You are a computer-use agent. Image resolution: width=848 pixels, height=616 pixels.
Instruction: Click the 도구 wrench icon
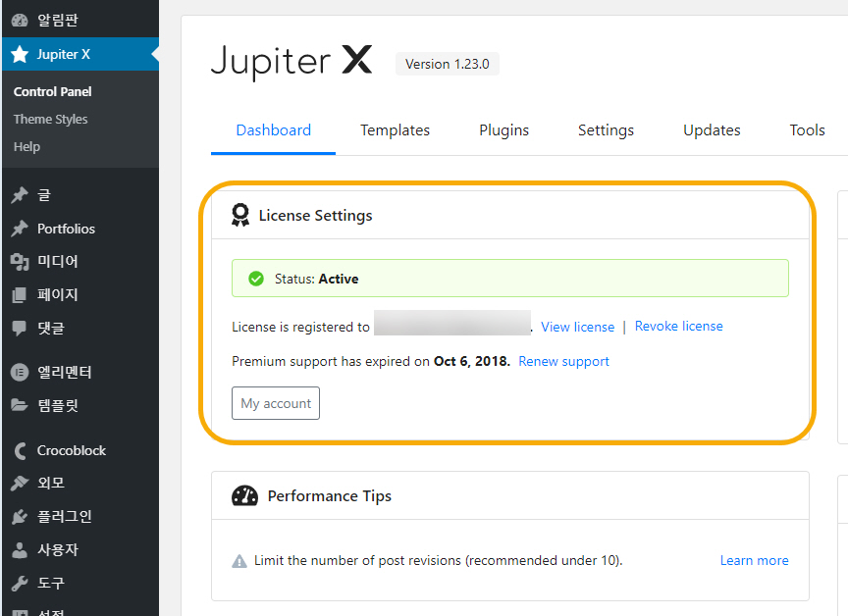pos(20,583)
